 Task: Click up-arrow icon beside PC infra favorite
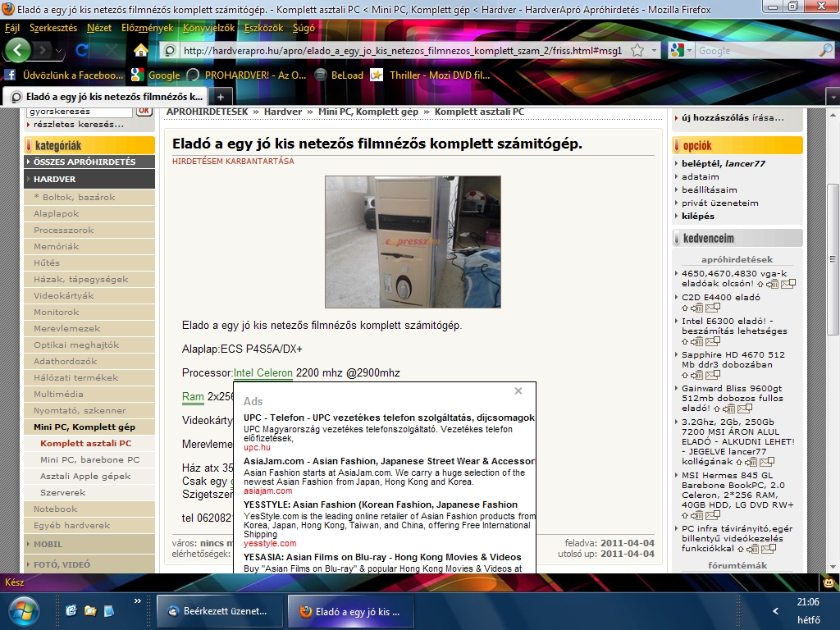click(x=741, y=549)
